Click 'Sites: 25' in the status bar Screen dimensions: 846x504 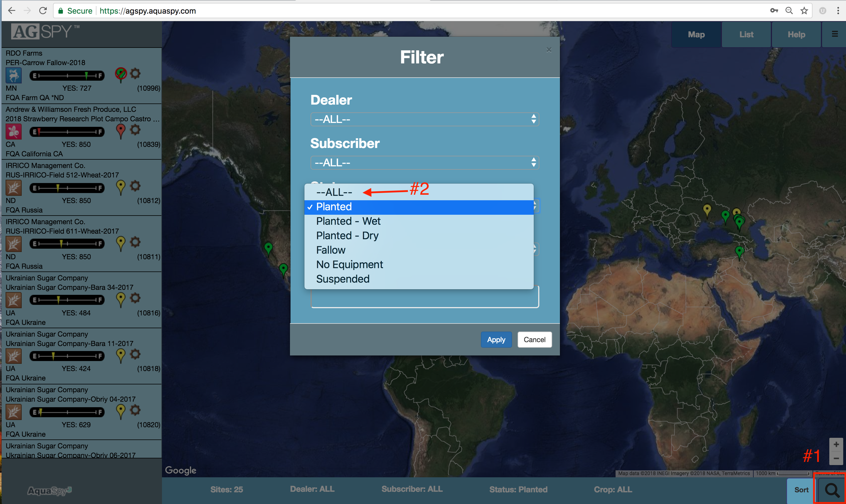tap(226, 489)
